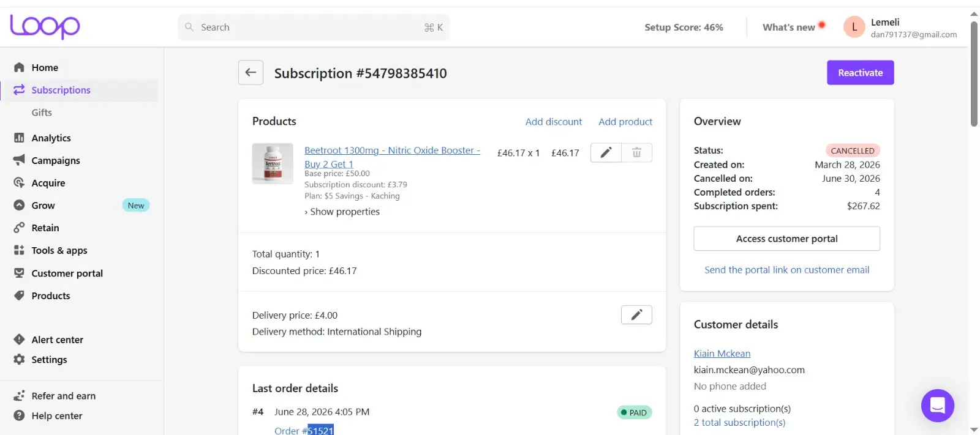Click the search magnifier icon
This screenshot has width=980, height=435.
[x=189, y=27]
